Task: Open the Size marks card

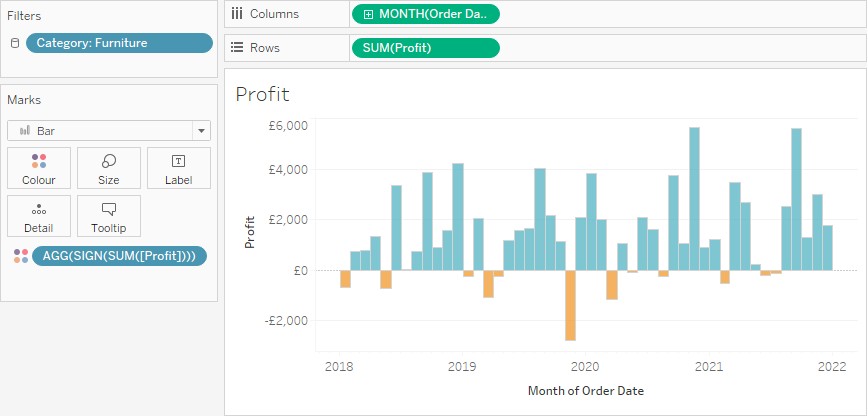Action: click(x=108, y=168)
